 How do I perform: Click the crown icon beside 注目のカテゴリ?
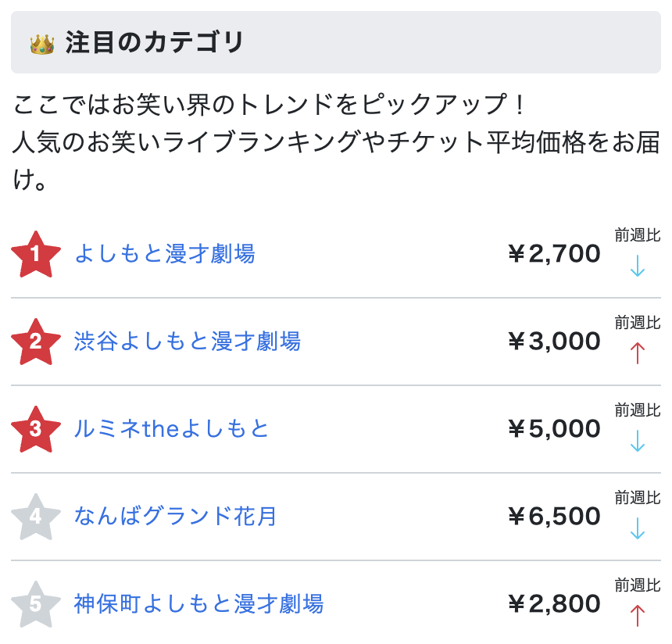click(41, 43)
